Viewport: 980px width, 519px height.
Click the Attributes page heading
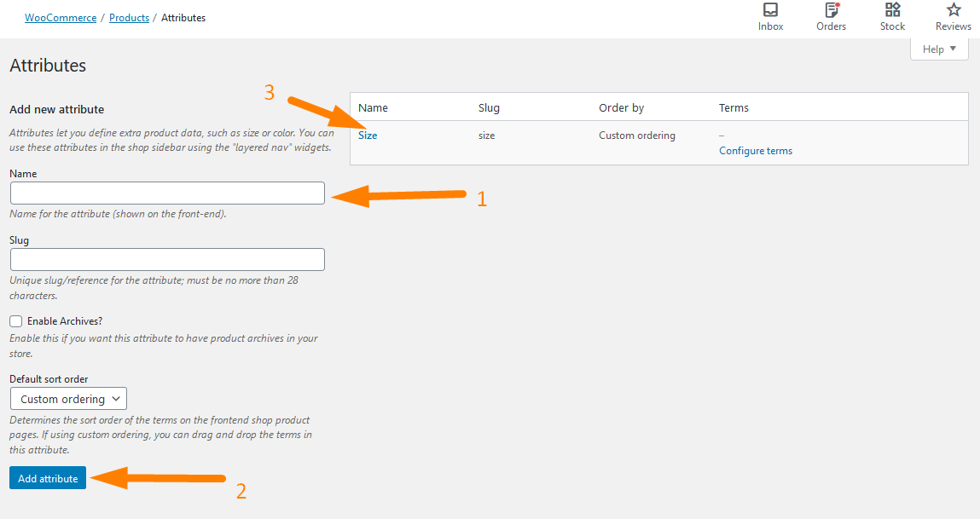coord(48,65)
